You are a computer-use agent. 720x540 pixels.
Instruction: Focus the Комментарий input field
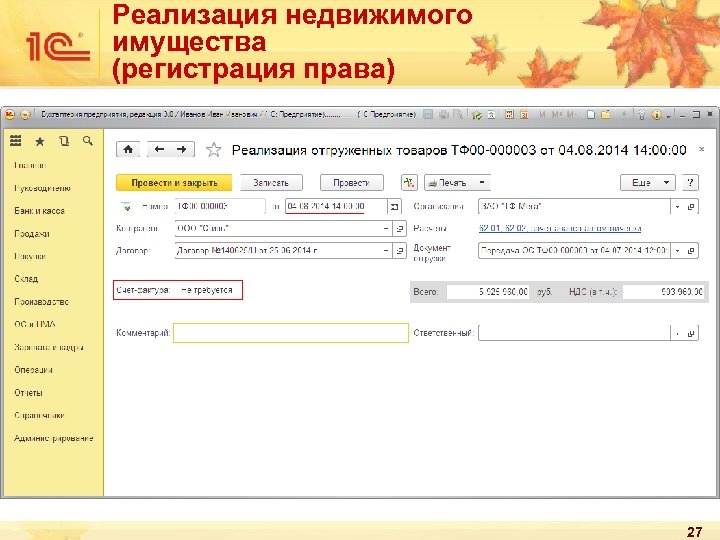[x=291, y=333]
